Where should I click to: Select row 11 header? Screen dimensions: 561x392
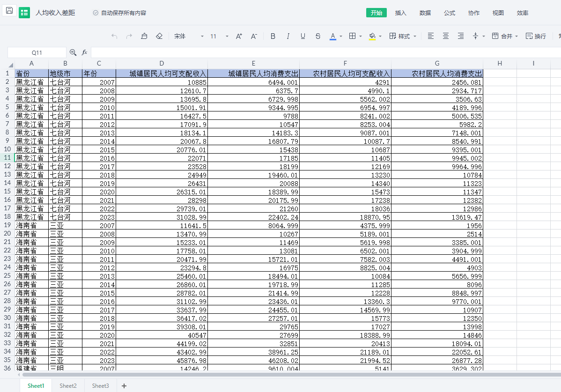pyautogui.click(x=7, y=158)
